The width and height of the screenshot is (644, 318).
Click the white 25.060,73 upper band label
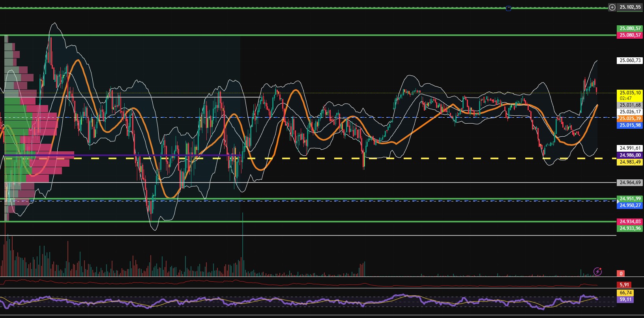click(630, 60)
